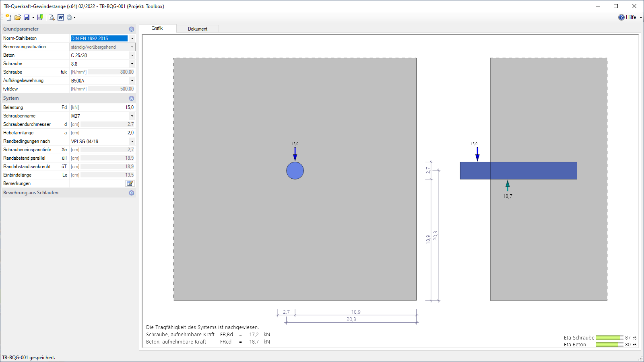Click the 'Die Tragfähigkeit des Systems' message
Viewport: 644px width, 362px height.
202,327
